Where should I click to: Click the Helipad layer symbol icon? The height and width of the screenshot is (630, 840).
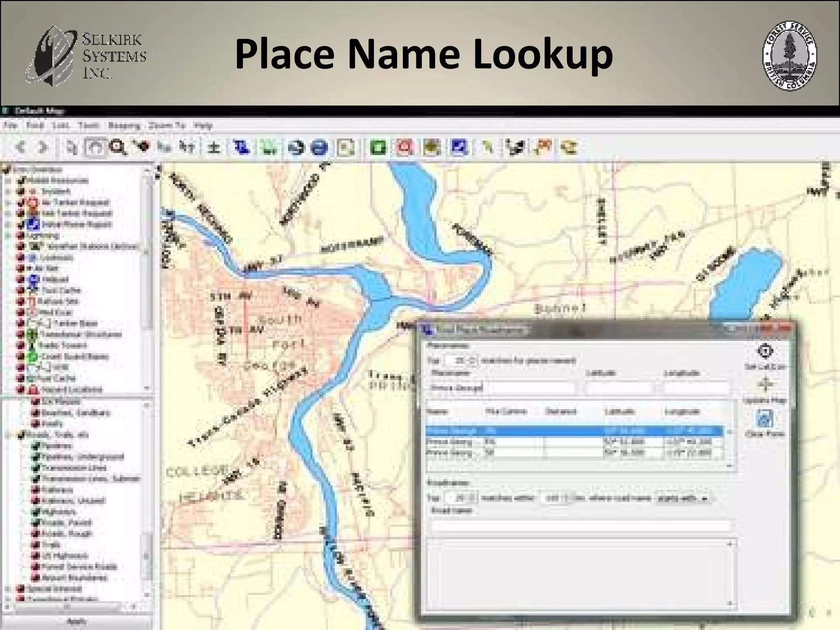tap(34, 279)
